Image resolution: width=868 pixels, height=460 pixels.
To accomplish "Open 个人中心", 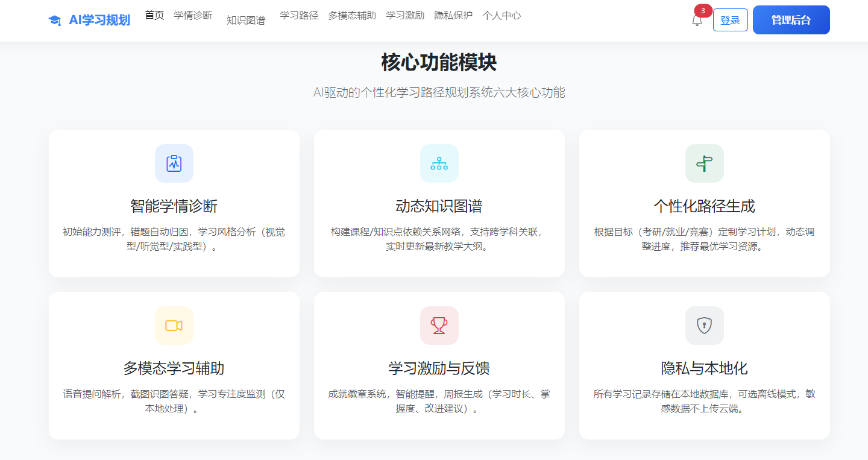I will tap(502, 15).
